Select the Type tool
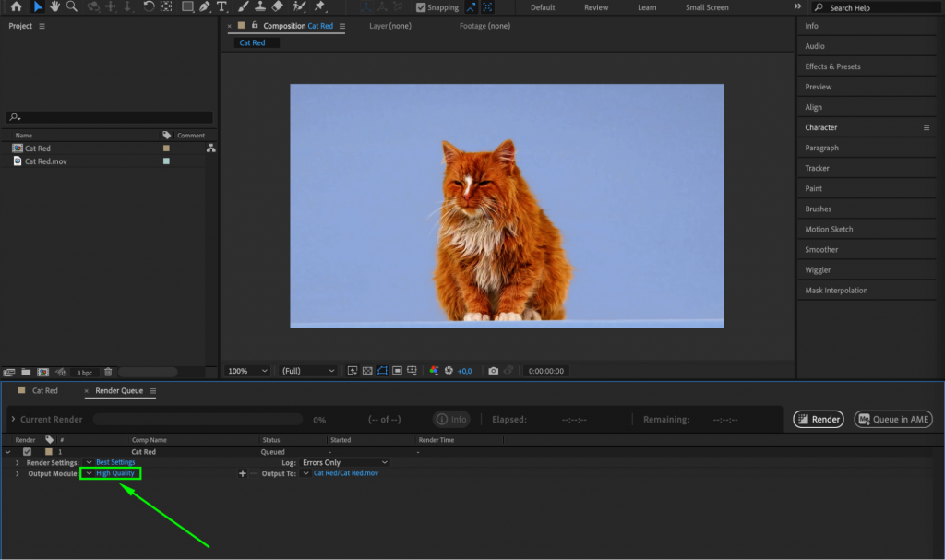 (222, 7)
